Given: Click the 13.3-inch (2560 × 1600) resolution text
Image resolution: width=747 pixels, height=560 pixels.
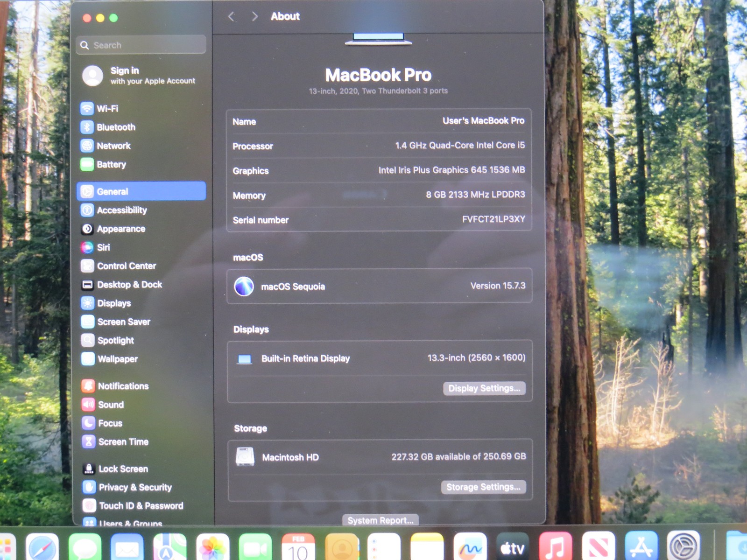Looking at the screenshot, I should coord(476,358).
